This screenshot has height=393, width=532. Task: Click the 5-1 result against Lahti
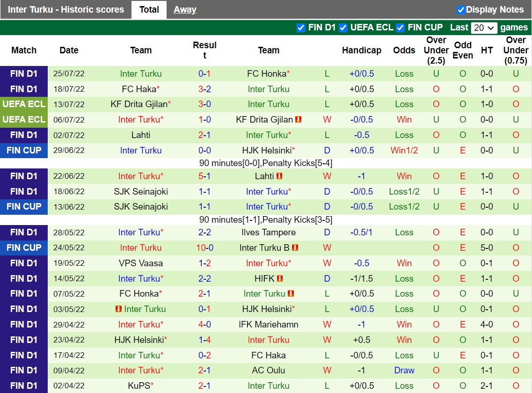pos(204,176)
